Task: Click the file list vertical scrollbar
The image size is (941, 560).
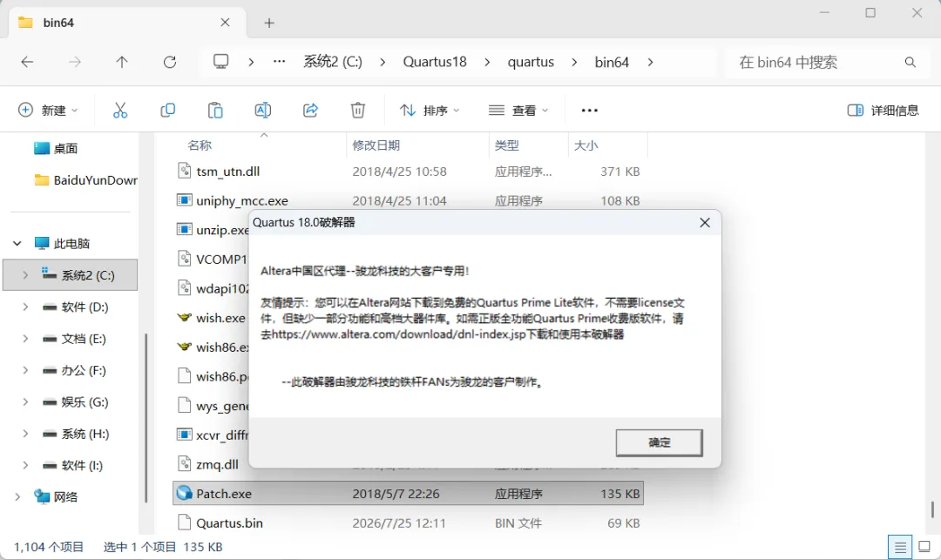Action: [932, 509]
